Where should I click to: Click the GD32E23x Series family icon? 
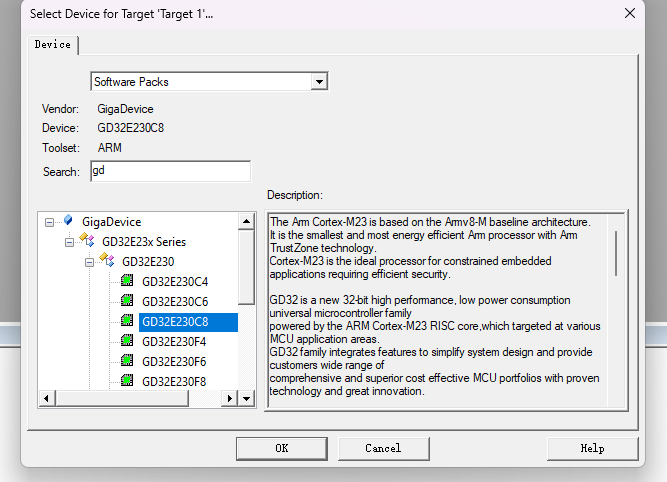coord(87,240)
